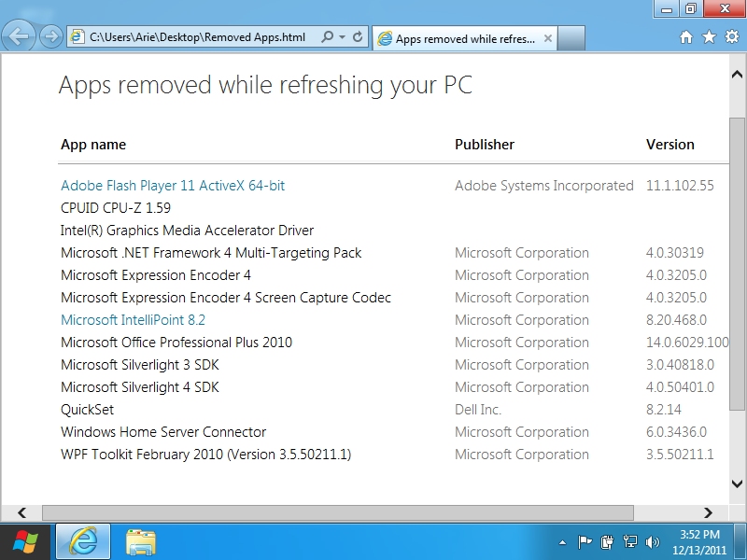This screenshot has width=747, height=560.
Task: Select the 'Apps removed while refres...' tab
Action: pyautogui.click(x=458, y=38)
